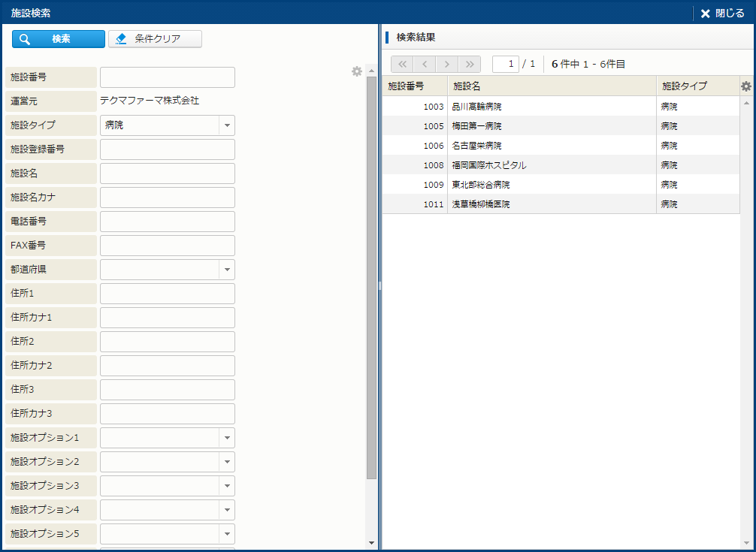
Task: Click the 検索 search button
Action: [59, 39]
